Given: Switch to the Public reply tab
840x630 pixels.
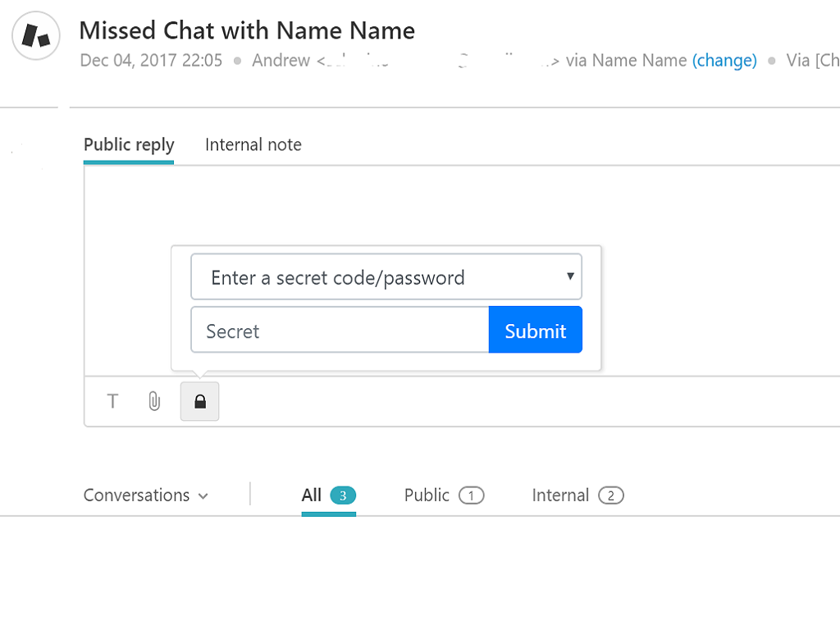Looking at the screenshot, I should tap(129, 145).
